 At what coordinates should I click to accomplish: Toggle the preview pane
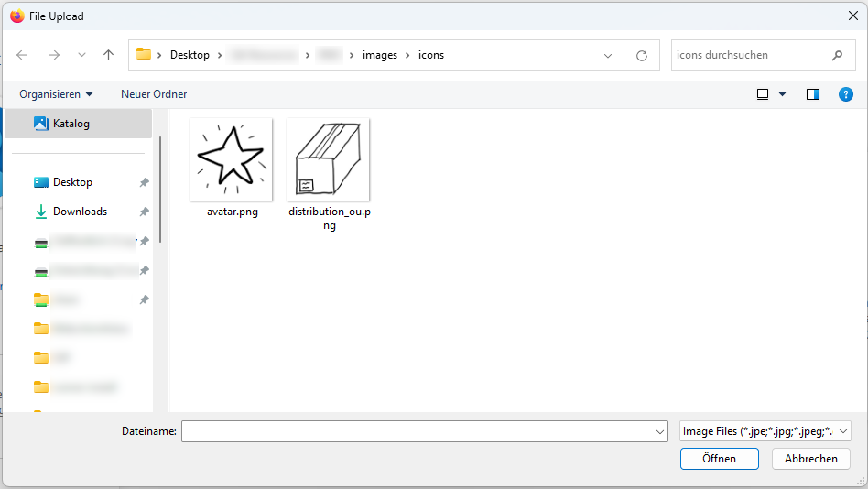(813, 94)
